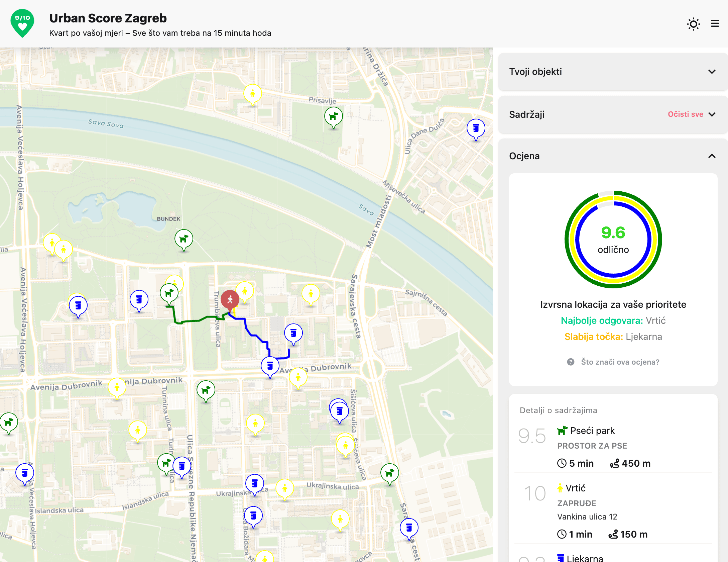Image resolution: width=728 pixels, height=562 pixels.
Task: Expand the Sadržaji panel chevron
Action: click(x=712, y=114)
